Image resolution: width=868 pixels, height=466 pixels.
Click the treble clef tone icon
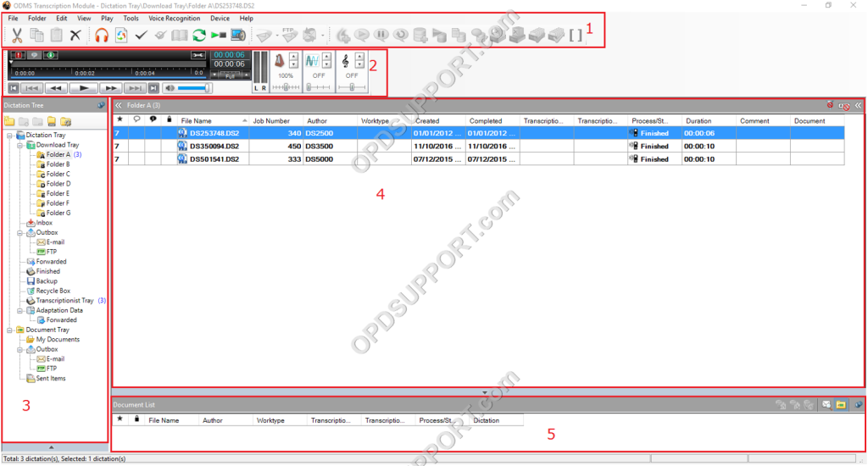[346, 61]
